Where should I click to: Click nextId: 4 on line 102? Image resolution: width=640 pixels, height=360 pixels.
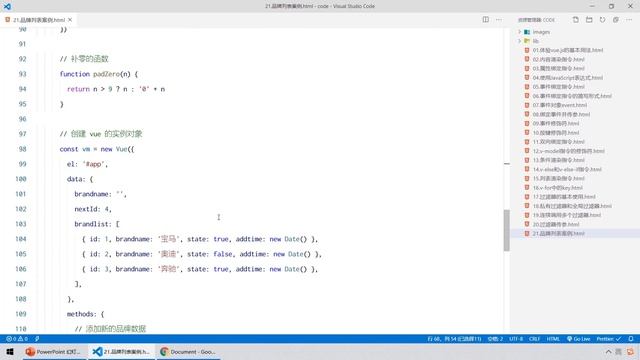pyautogui.click(x=93, y=209)
